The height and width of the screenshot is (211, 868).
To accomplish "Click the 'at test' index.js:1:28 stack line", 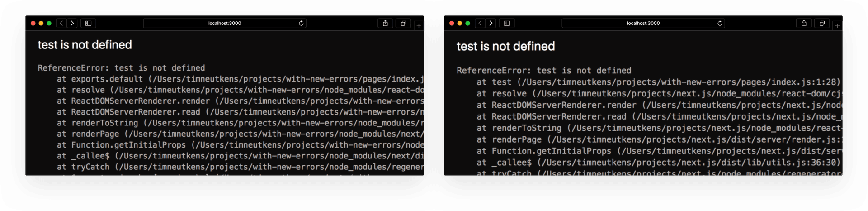I will click(x=658, y=82).
